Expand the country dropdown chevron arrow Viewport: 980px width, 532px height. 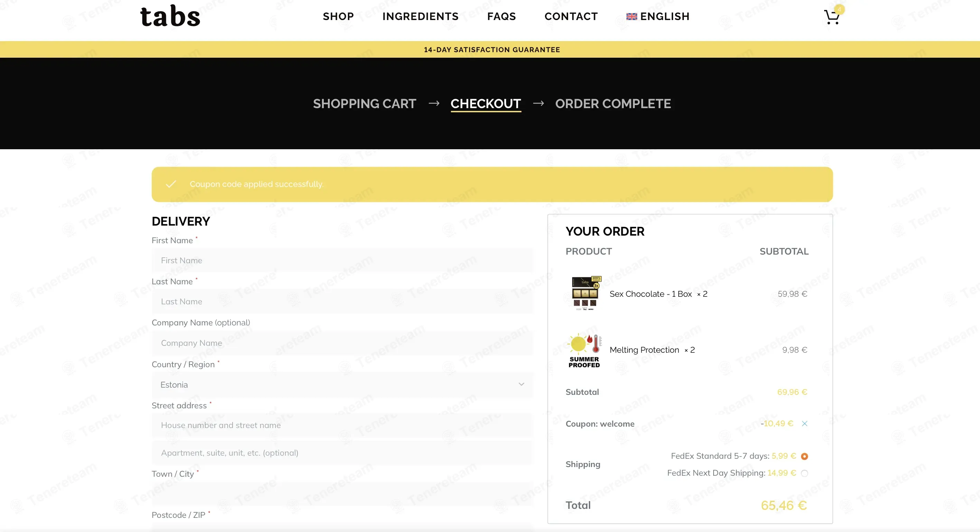pos(521,384)
